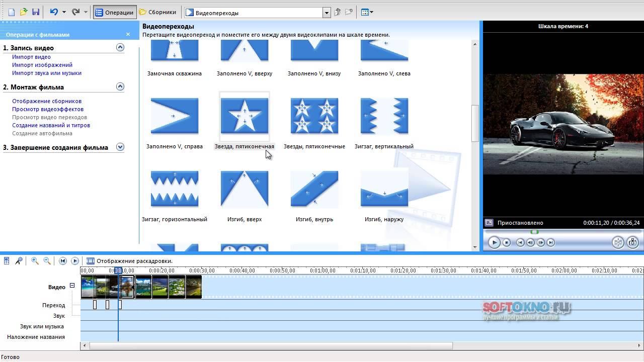
Task: Open the Импорт видео link
Action: 31,57
